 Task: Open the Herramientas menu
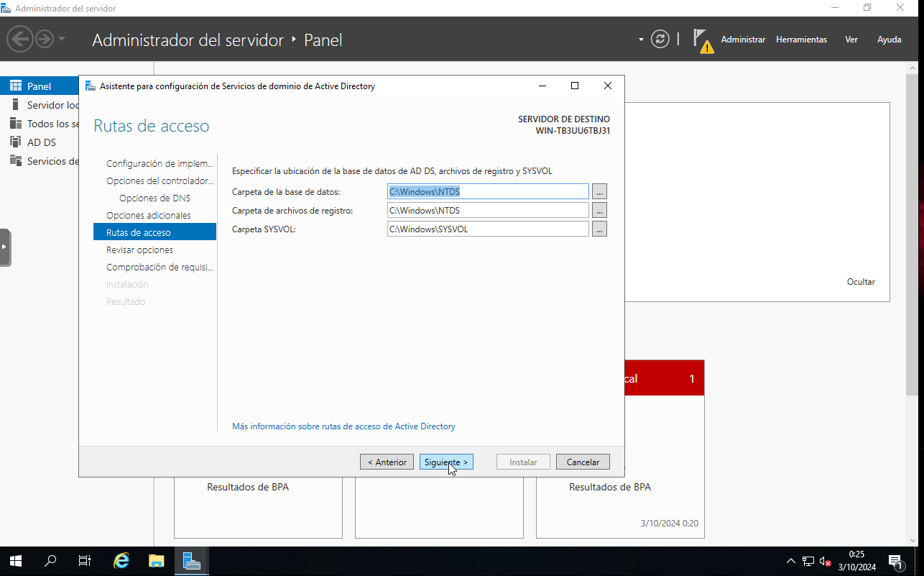[801, 40]
